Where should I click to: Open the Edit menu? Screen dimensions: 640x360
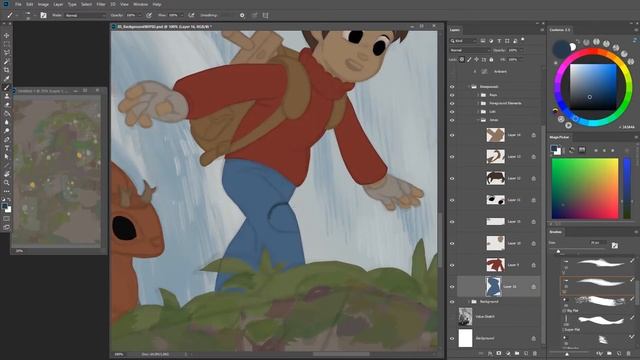tap(29, 4)
